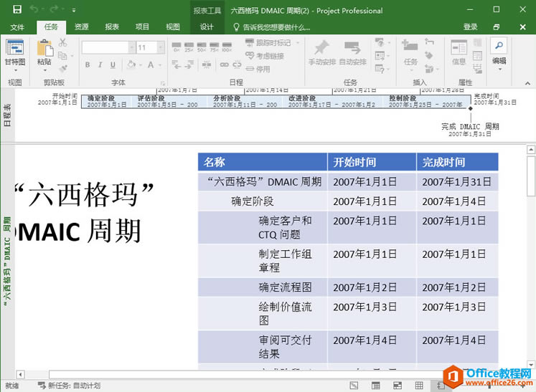Click 新任务: 自动计划 in status bar
Image resolution: width=536 pixels, height=392 pixels.
[70, 386]
